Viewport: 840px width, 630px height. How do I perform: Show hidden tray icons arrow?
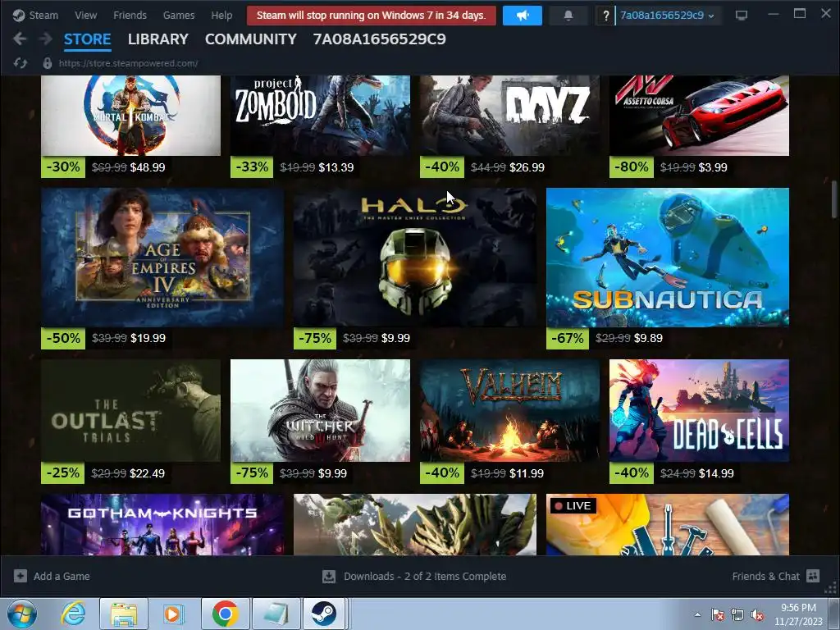click(x=697, y=614)
